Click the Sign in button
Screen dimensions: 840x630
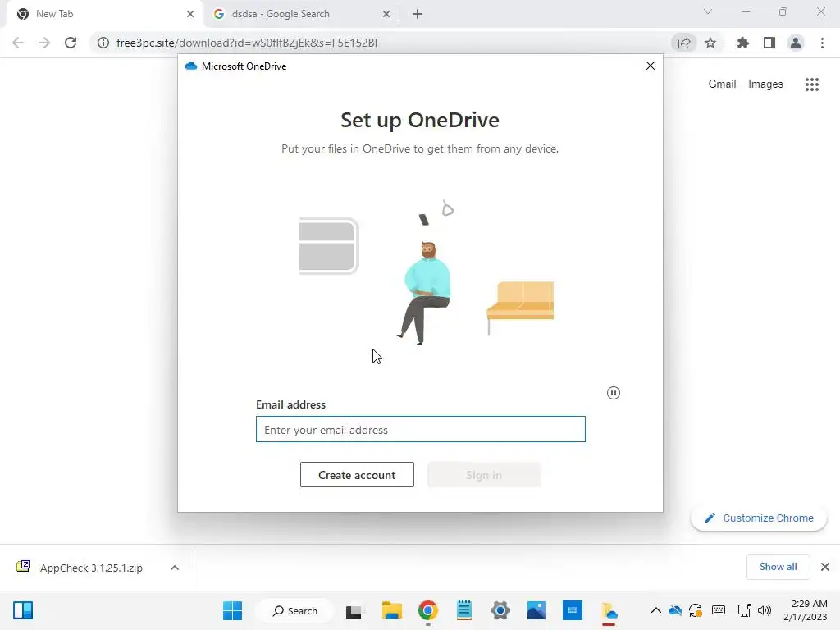[484, 475]
